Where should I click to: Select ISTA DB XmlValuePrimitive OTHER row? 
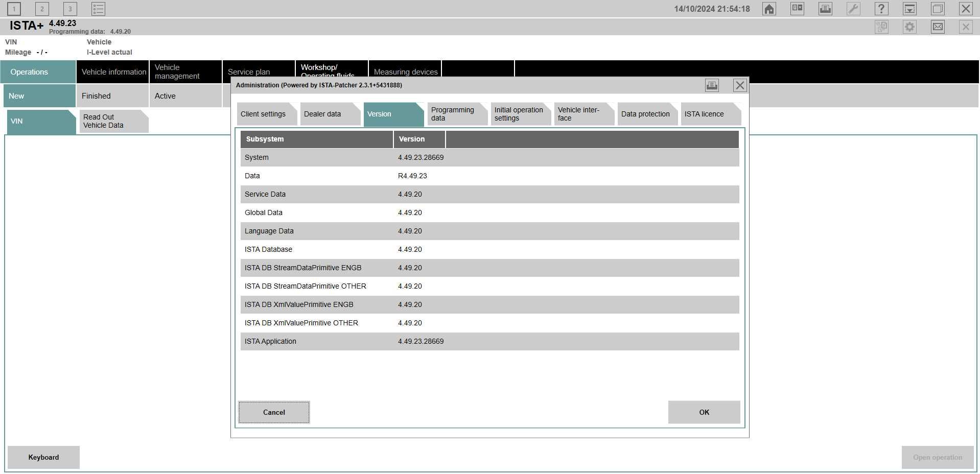click(489, 323)
